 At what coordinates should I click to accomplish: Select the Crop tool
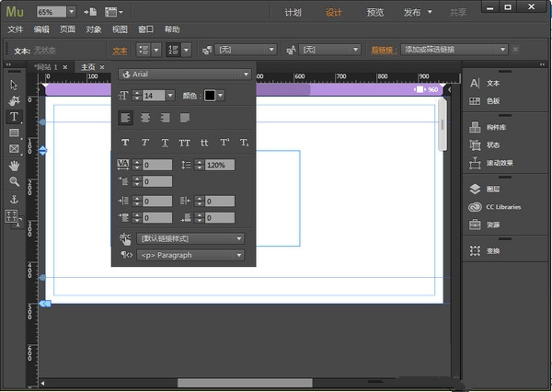point(14,100)
